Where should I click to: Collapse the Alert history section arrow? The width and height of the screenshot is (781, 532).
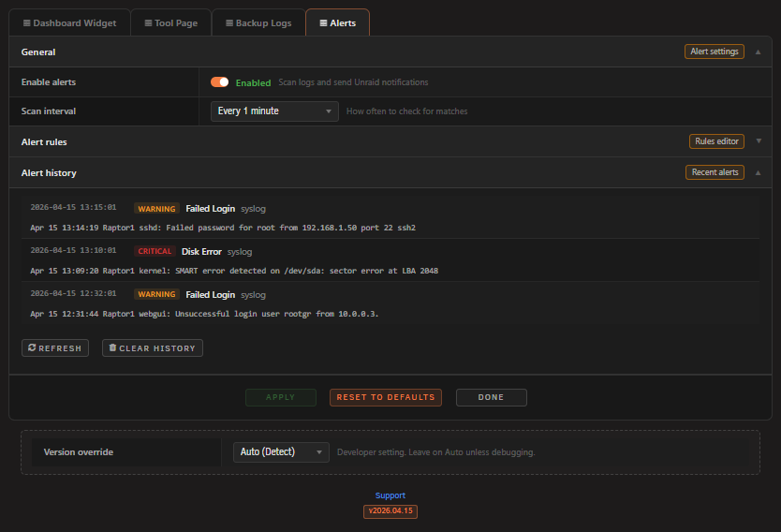[x=759, y=173]
